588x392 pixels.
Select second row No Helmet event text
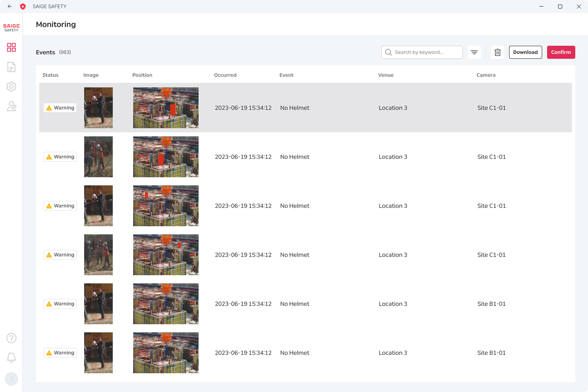click(x=294, y=157)
